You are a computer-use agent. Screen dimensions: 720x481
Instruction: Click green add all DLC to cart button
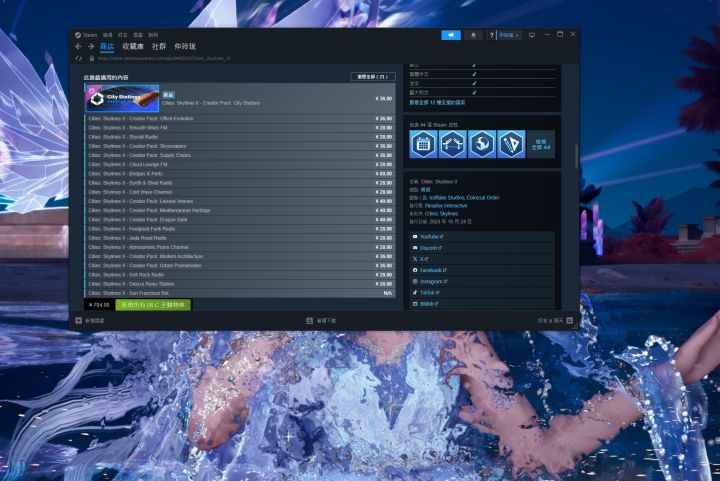153,305
